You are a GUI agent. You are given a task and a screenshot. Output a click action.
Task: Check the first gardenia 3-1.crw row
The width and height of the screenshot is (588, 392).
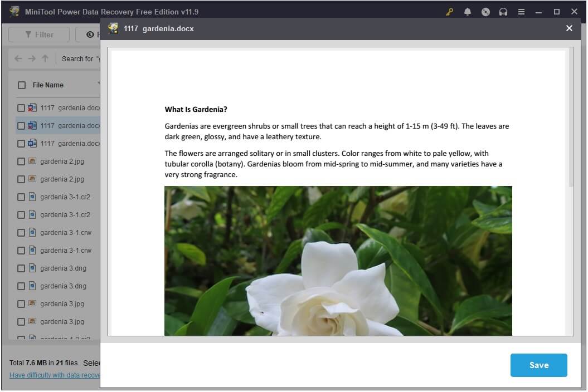(21, 233)
